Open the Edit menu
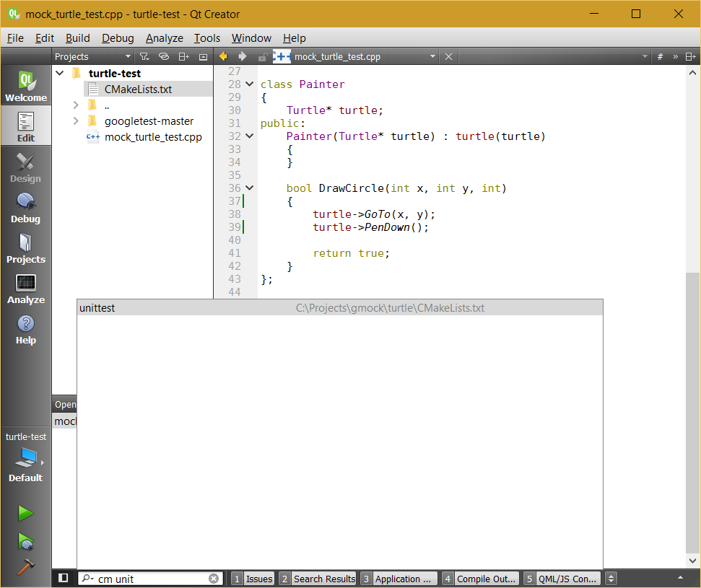Image resolution: width=701 pixels, height=588 pixels. 45,38
